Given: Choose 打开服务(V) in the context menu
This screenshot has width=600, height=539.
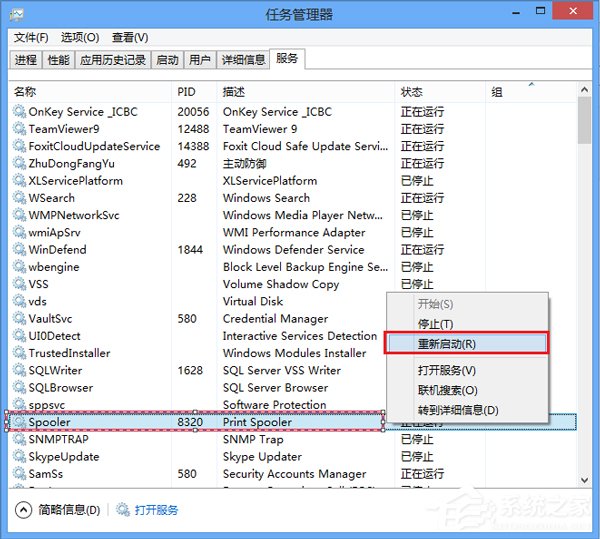Looking at the screenshot, I should click(467, 370).
